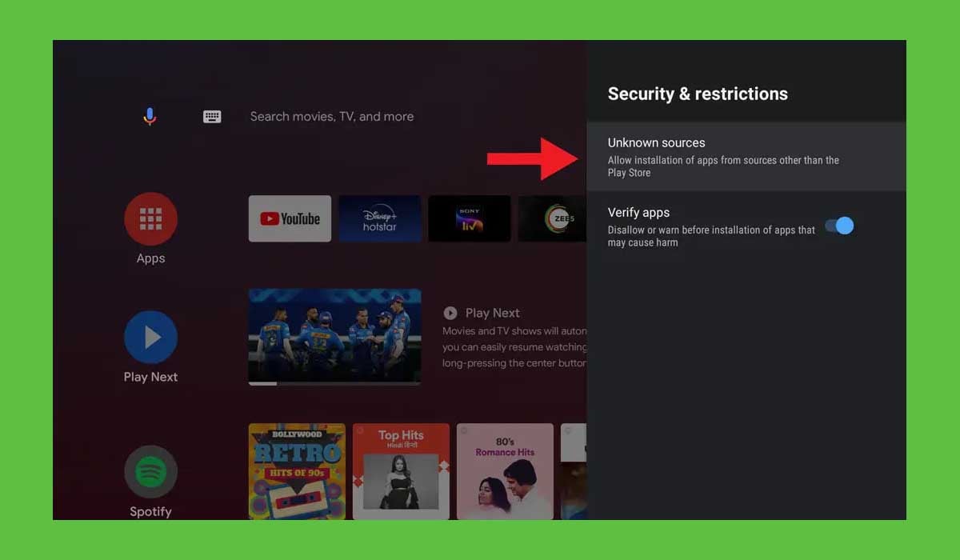Screen dimensions: 960x560
Task: Open the Sony LIV app tile
Action: point(469,218)
